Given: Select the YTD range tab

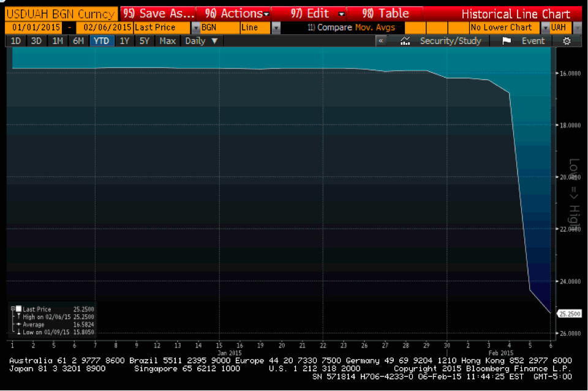Looking at the screenshot, I should coord(101,41).
